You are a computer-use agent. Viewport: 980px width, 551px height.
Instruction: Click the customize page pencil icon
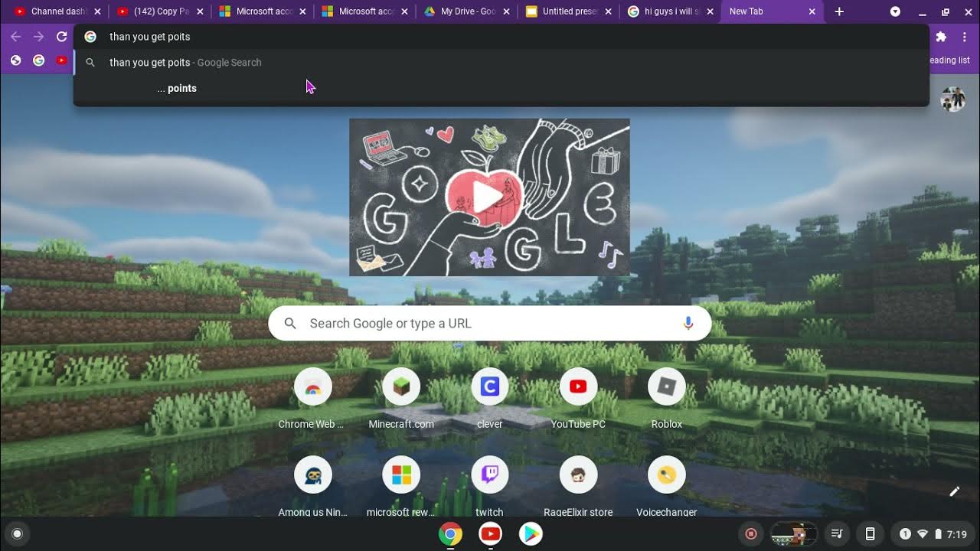[954, 491]
